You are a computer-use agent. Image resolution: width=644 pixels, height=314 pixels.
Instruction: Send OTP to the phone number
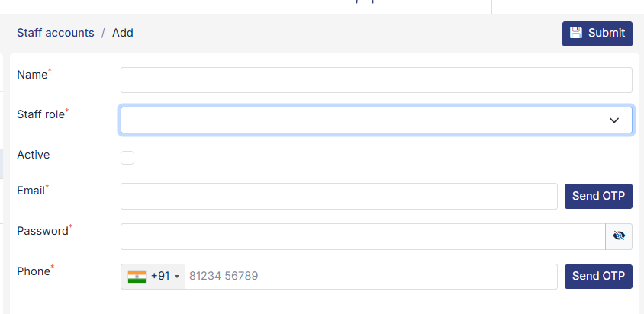[x=598, y=276]
